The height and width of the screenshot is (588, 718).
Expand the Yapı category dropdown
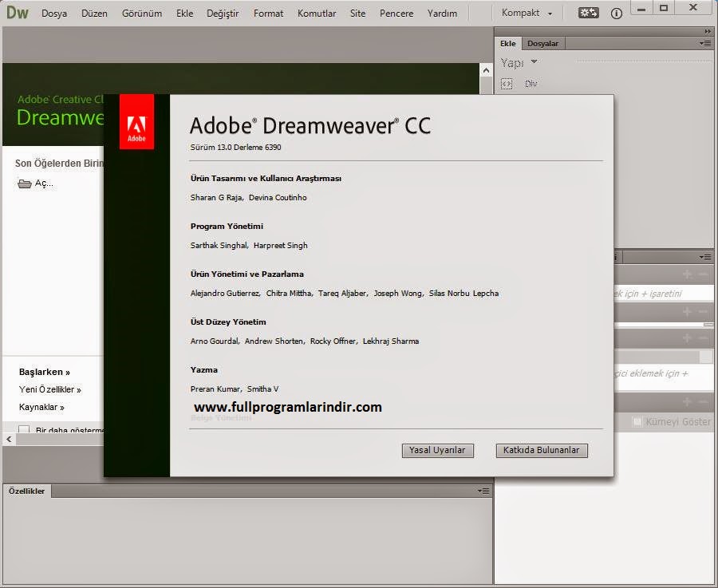click(519, 62)
